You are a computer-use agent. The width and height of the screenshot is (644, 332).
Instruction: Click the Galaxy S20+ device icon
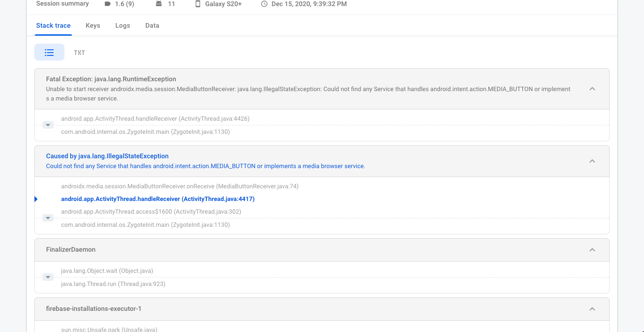[x=198, y=4]
